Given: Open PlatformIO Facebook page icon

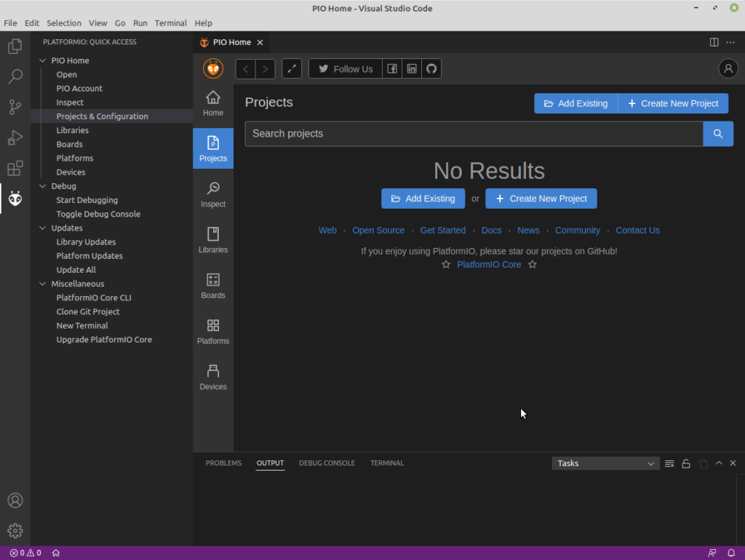Looking at the screenshot, I should 392,69.
